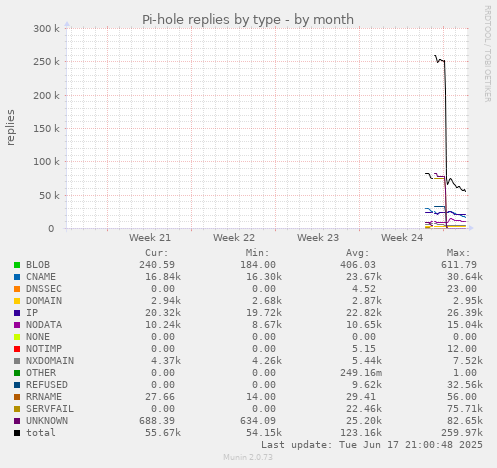
Task: Click the DNSSEC legend label
Action: 44,289
